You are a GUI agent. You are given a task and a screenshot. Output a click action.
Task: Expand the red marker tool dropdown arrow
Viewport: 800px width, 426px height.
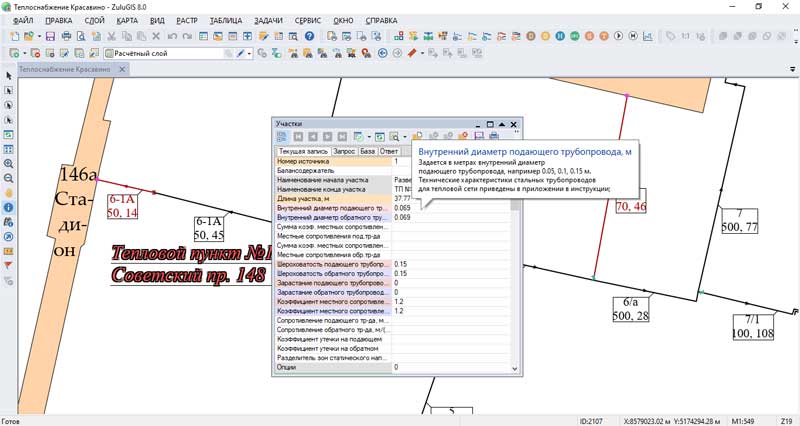(x=422, y=53)
